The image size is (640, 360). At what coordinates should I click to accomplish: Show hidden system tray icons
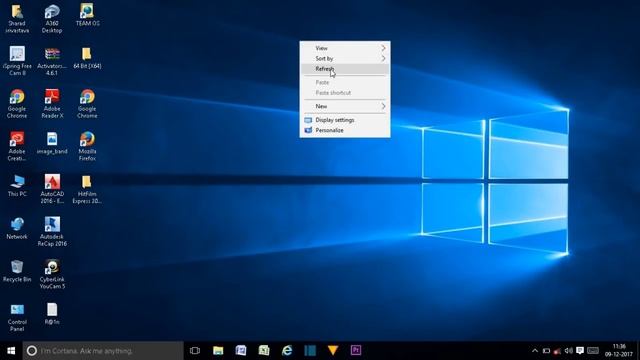pyautogui.click(x=535, y=351)
